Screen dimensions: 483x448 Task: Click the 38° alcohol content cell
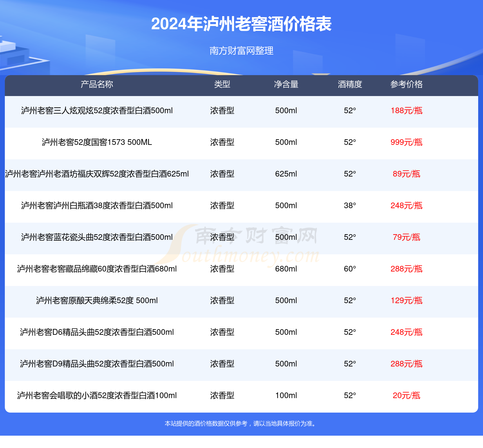coord(350,205)
